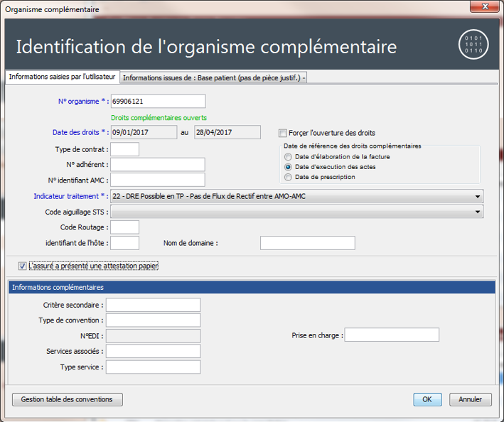Click the Critère secondaire input field
Viewport: 504px width, 422px height.
(153, 305)
